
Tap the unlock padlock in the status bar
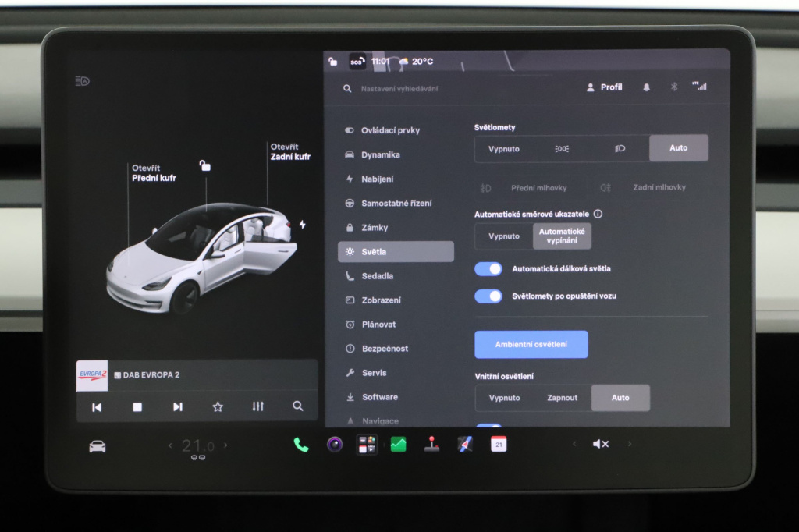(332, 62)
